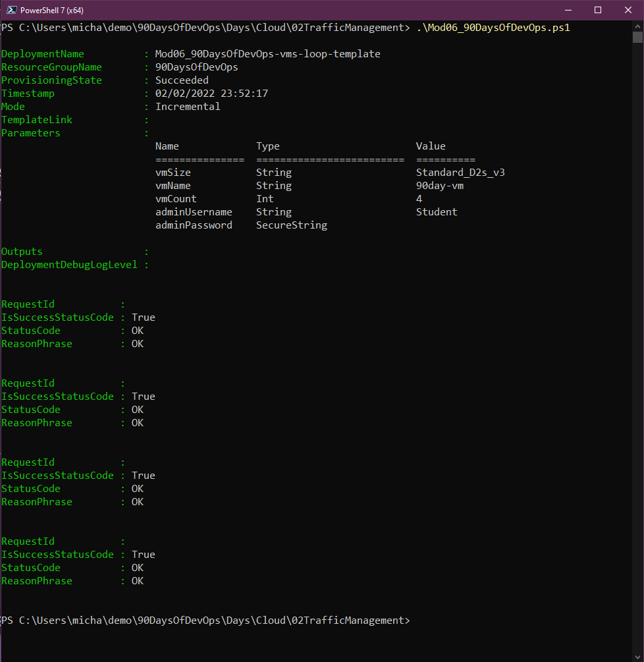Click the vertical scrollbar thumb

[637, 37]
